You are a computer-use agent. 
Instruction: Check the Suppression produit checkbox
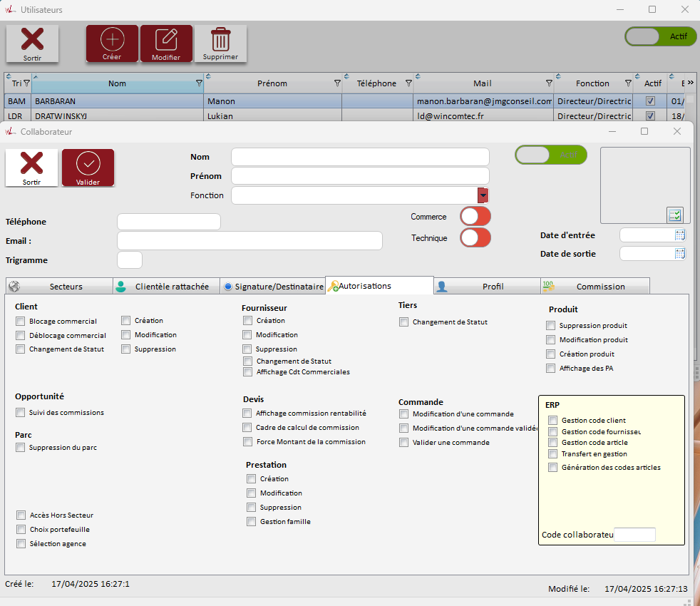click(550, 326)
